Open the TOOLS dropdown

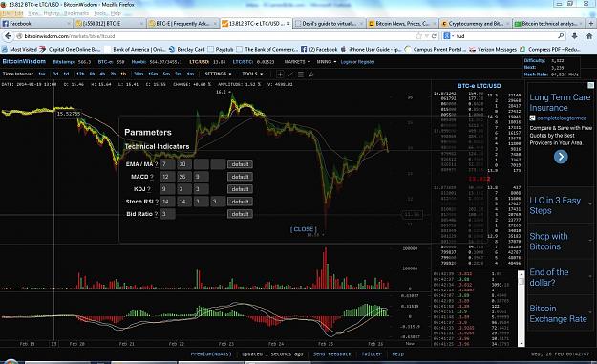[x=252, y=74]
